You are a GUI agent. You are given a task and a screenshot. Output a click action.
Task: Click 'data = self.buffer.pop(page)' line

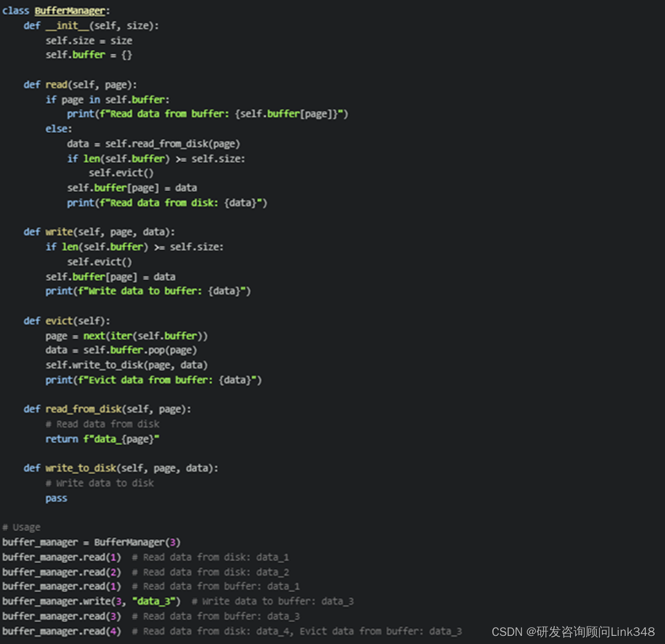click(121, 350)
